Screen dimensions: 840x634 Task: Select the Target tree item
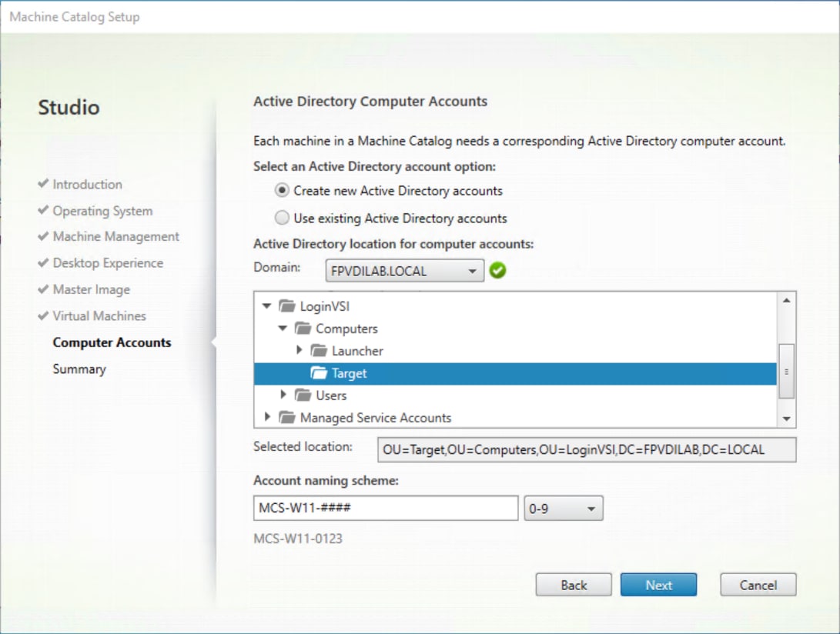click(515, 373)
